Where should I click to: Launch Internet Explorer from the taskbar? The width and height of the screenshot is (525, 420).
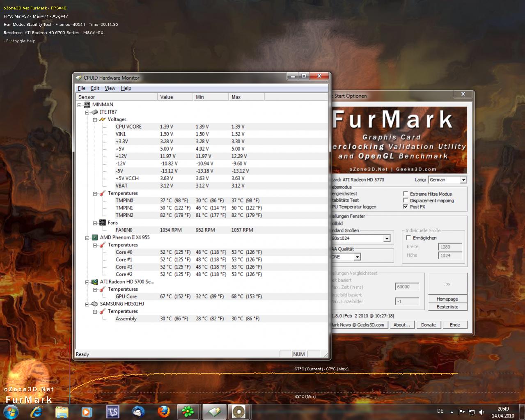click(36, 412)
